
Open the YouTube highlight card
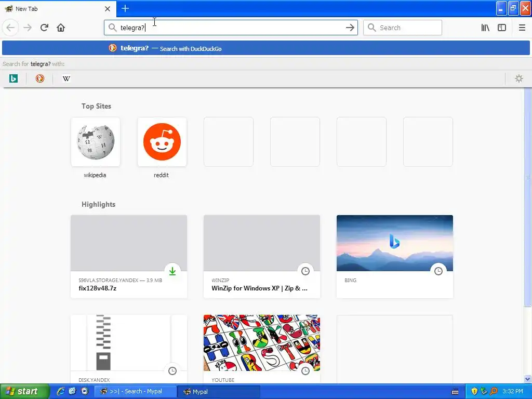click(x=262, y=350)
